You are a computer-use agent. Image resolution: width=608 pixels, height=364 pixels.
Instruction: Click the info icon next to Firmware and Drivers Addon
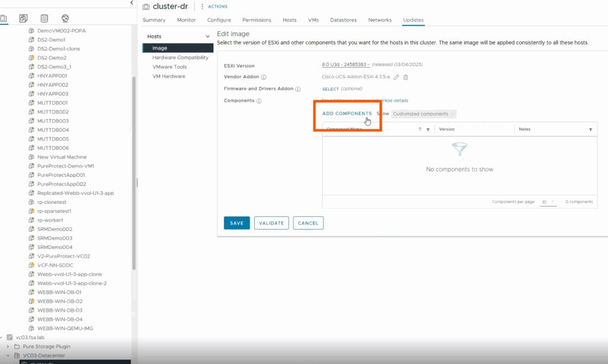298,89
